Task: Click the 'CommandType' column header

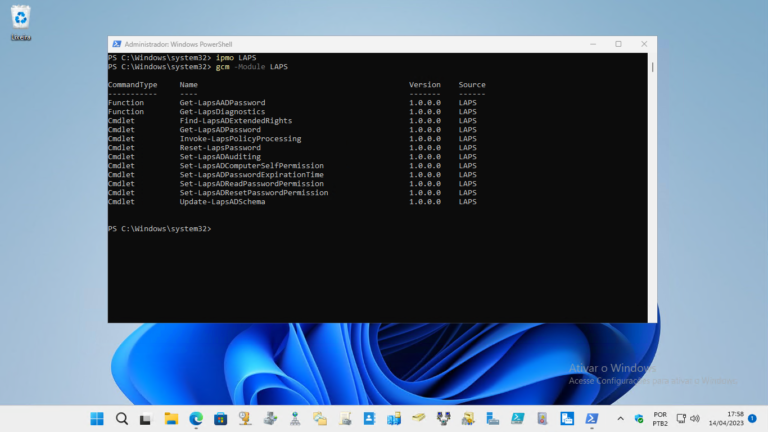Action: click(x=133, y=85)
